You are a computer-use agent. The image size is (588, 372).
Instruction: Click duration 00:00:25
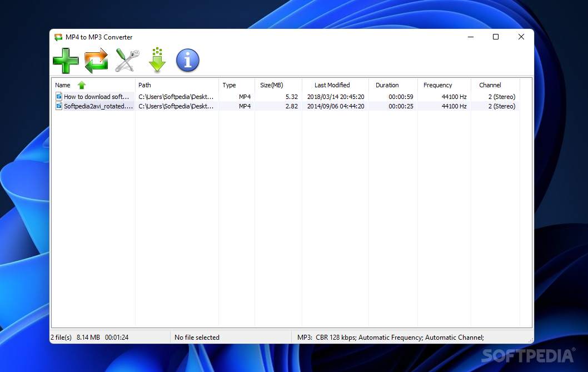401,106
